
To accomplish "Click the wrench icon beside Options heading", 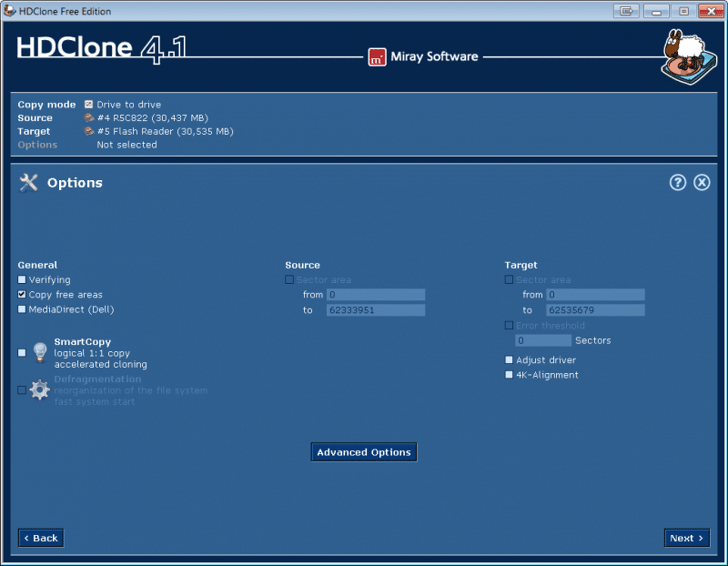I will [28, 182].
